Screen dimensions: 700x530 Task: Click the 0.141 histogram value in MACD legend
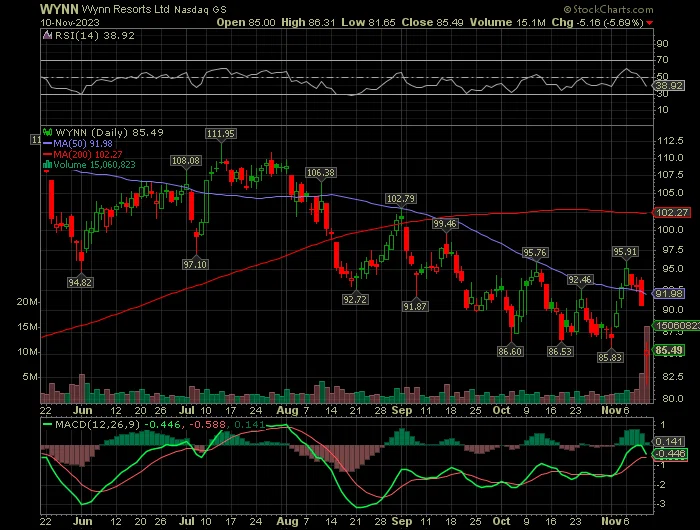click(x=249, y=425)
